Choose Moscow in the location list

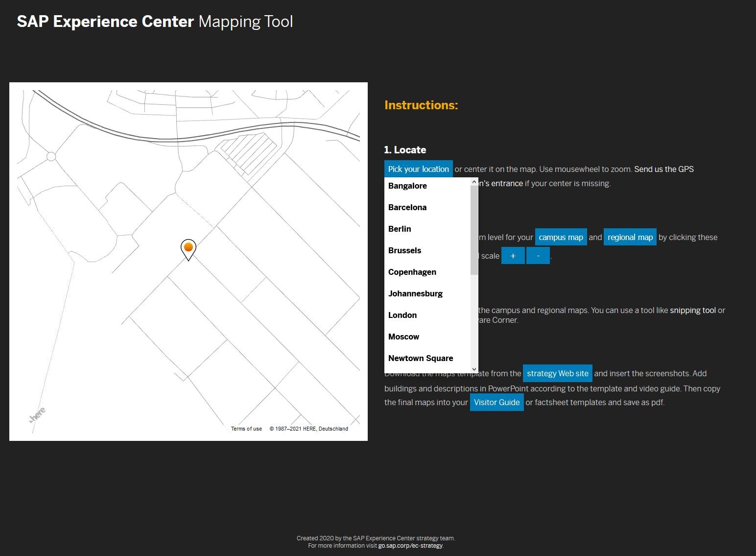pos(427,337)
